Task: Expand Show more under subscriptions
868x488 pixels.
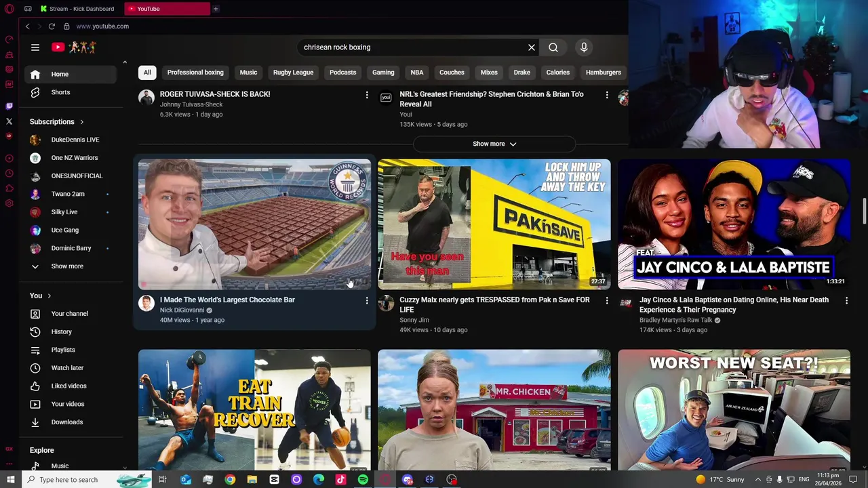Action: coord(71,266)
